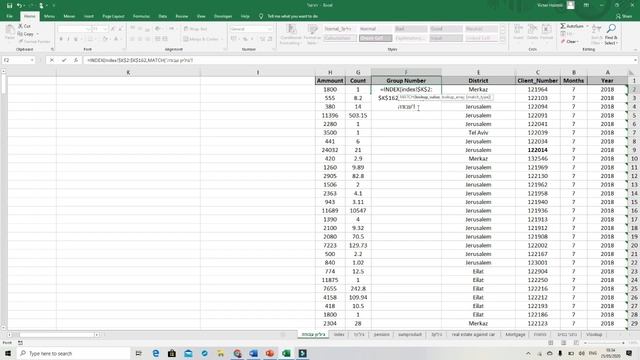Switch to the Data ribbon tab
This screenshot has height=360, width=640.
(x=162, y=16)
